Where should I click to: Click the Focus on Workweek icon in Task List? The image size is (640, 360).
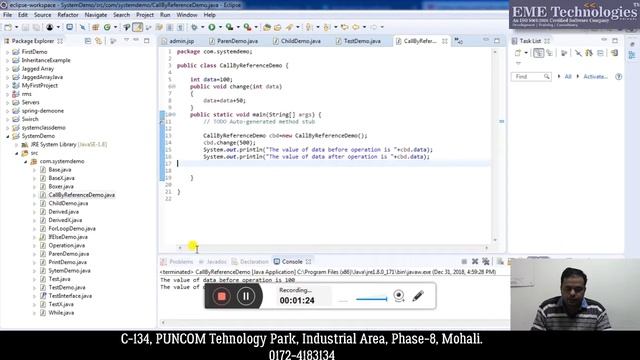click(x=564, y=53)
